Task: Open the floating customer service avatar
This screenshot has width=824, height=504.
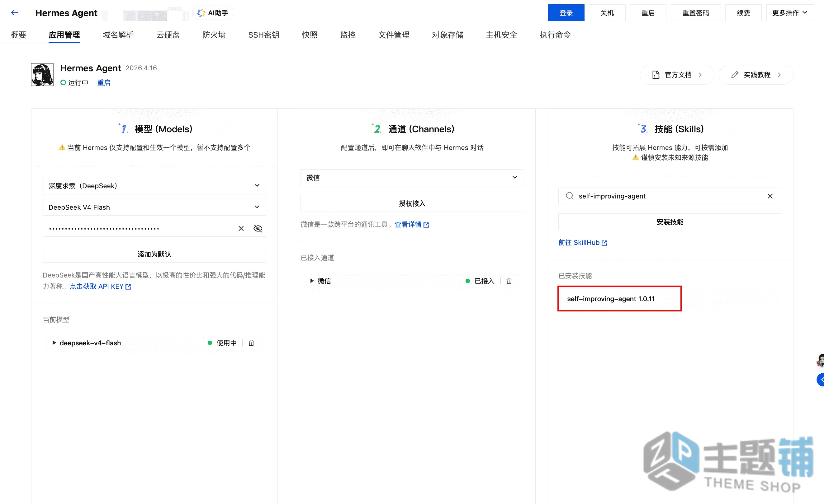Action: click(820, 361)
